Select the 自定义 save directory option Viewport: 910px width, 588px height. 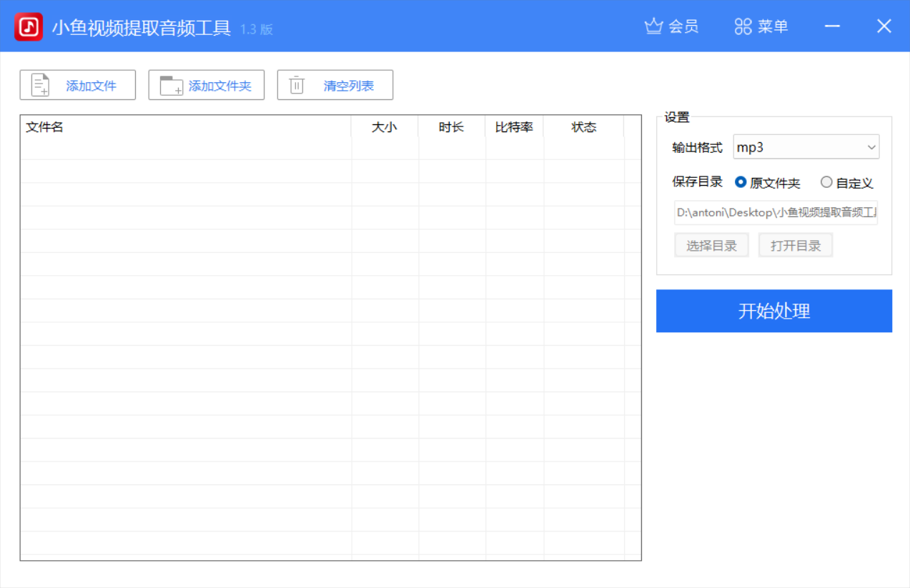click(827, 182)
